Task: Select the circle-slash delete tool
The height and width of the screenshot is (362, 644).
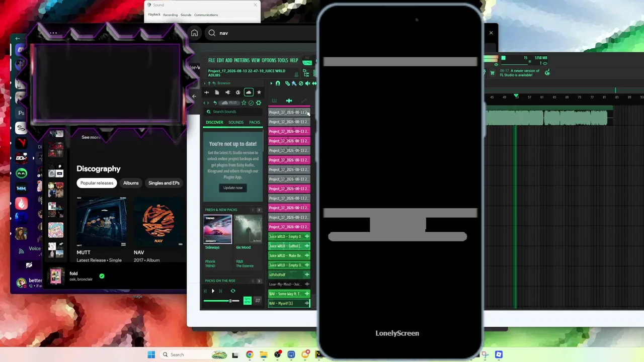Action: point(301,83)
